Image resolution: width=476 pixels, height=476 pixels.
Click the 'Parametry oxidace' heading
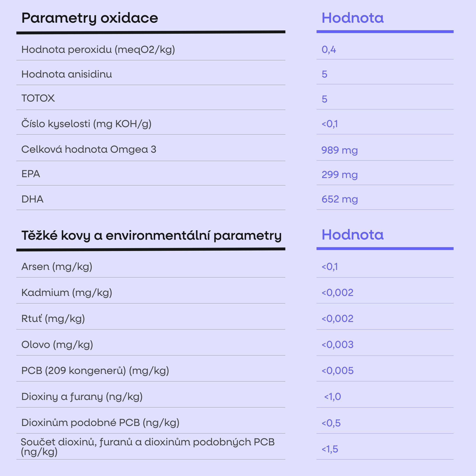click(90, 18)
